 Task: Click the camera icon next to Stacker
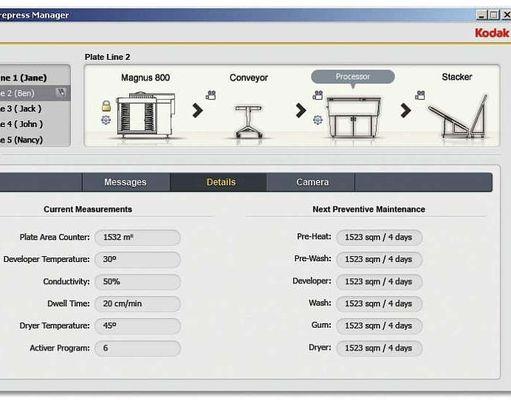(420, 95)
